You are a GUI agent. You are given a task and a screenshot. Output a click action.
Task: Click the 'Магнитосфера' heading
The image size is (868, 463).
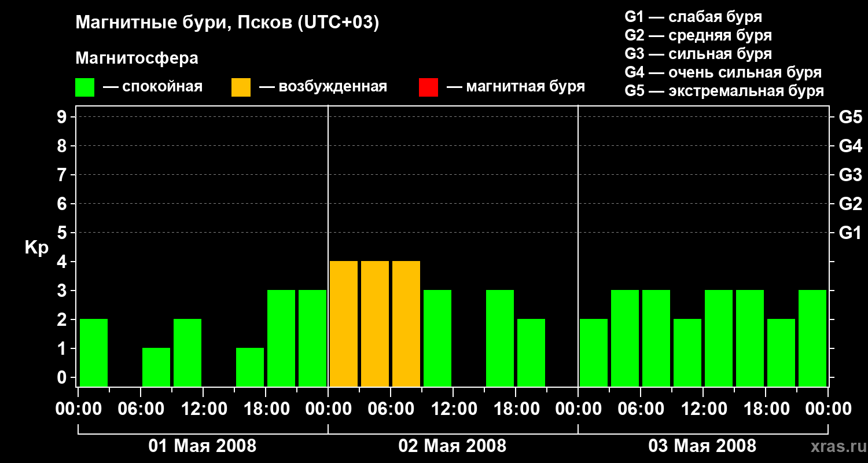[137, 58]
